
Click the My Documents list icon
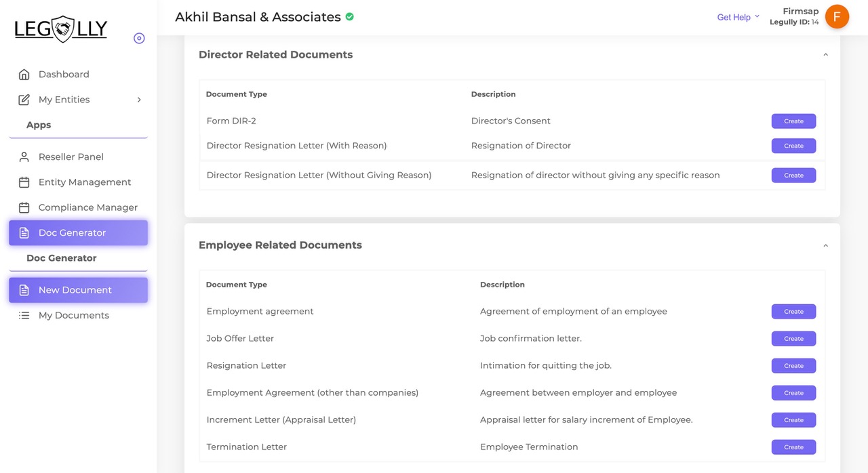(x=24, y=316)
